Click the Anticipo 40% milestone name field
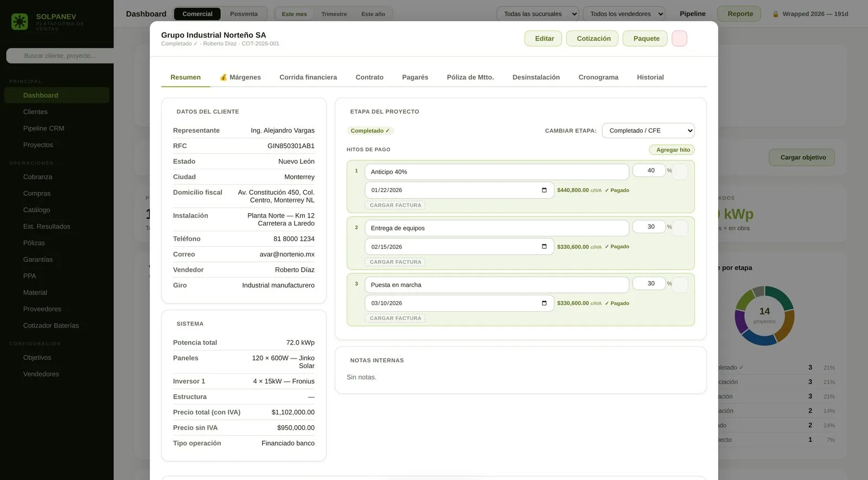 [x=497, y=172]
